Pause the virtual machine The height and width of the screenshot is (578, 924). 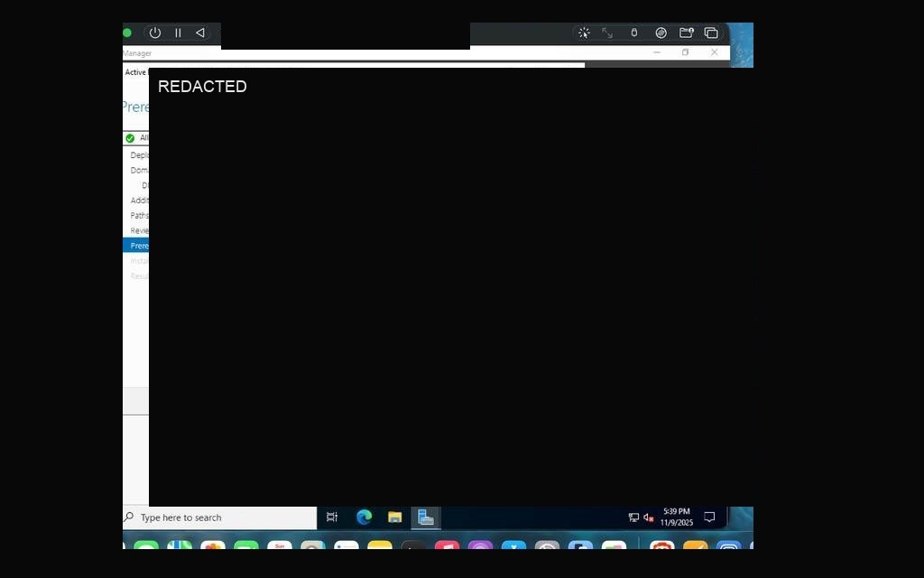(x=178, y=33)
